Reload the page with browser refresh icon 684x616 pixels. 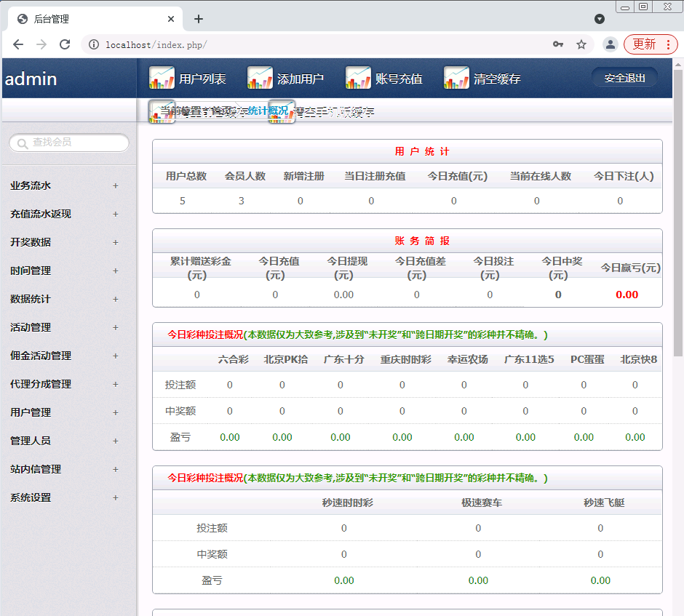(x=65, y=44)
